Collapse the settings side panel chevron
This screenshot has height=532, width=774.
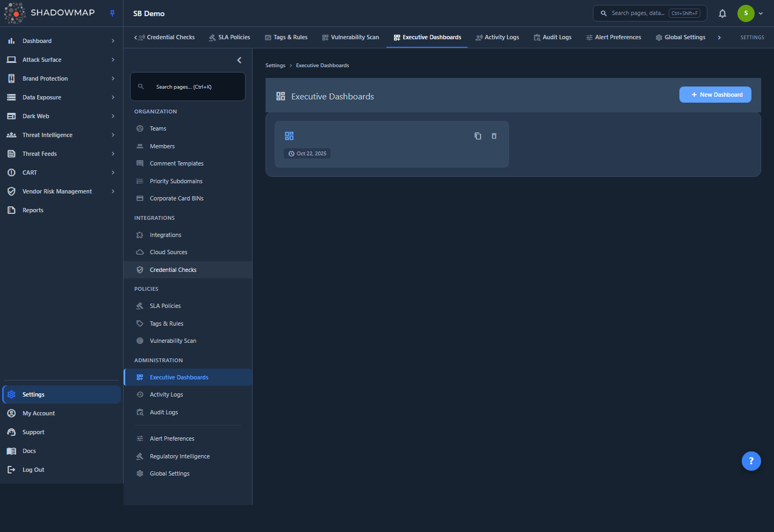[239, 60]
